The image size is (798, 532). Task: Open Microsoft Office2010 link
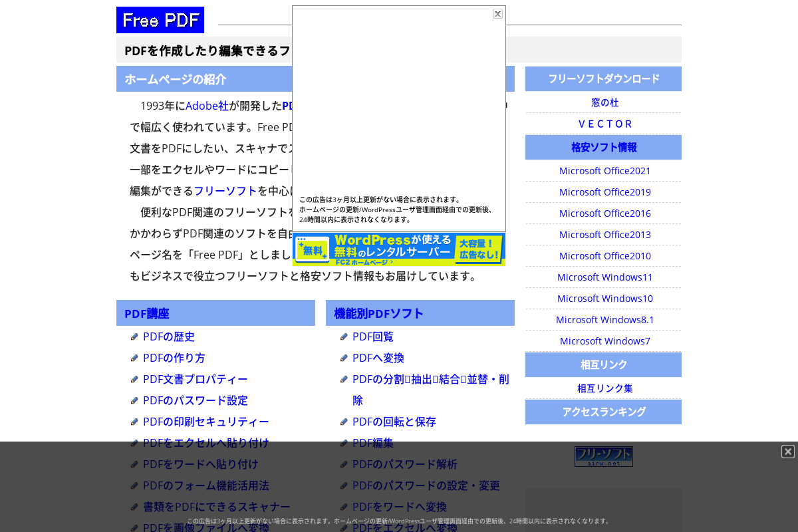click(604, 256)
